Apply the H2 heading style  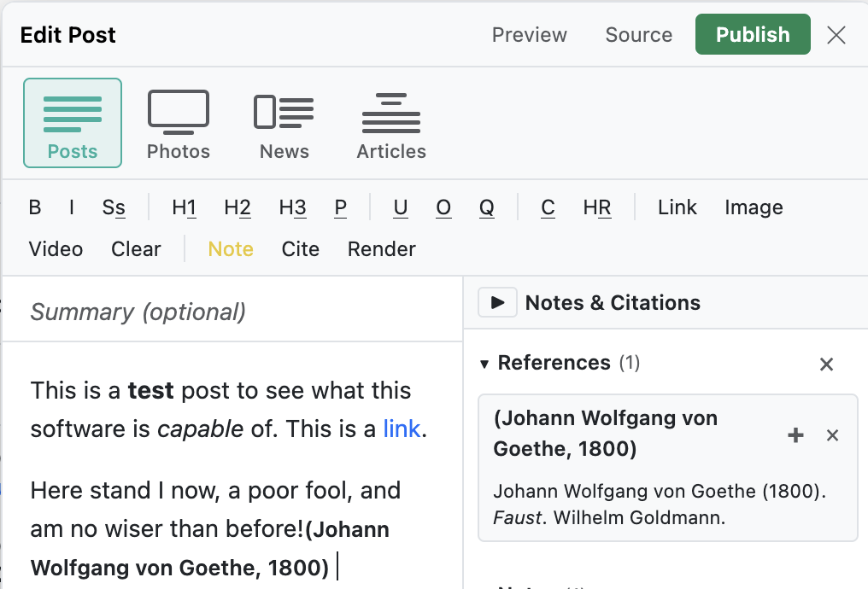tap(238, 207)
